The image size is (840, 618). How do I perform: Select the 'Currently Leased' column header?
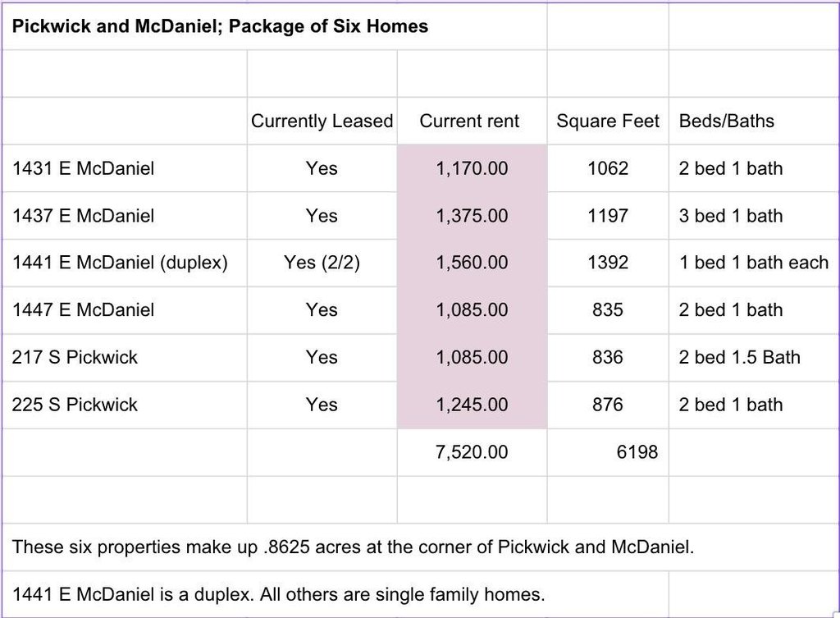click(322, 121)
